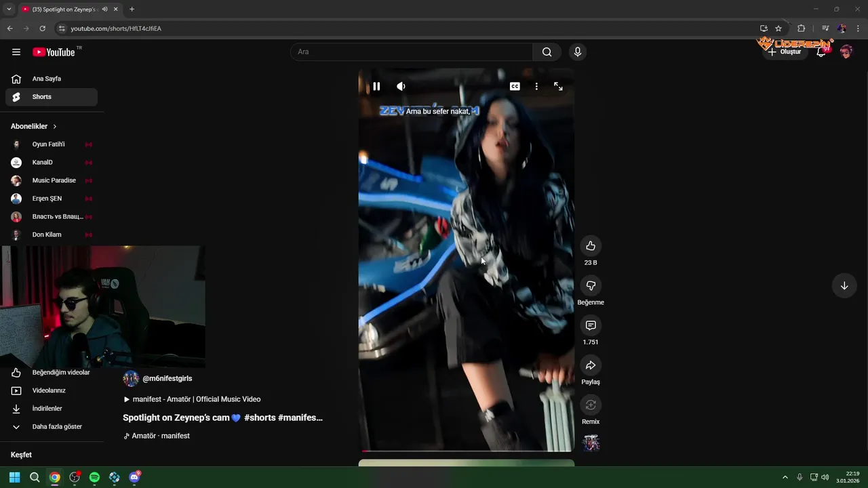The width and height of the screenshot is (868, 488).
Task: Click the address bar URL
Action: 116,28
